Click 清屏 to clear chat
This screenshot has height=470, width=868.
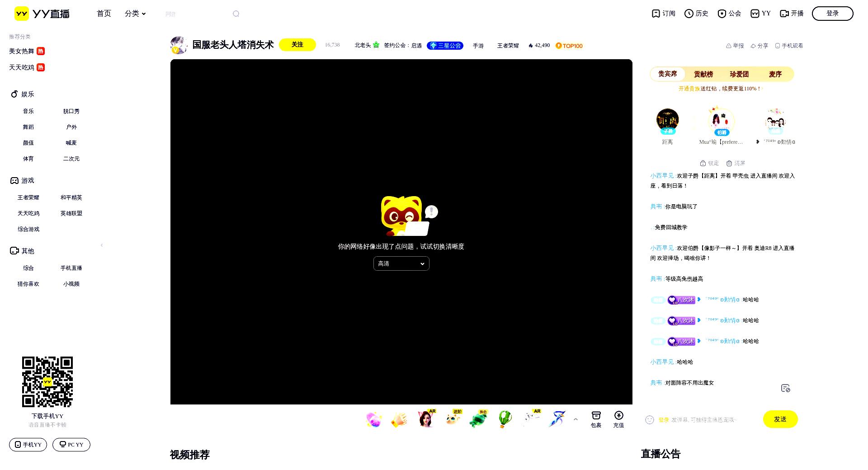pyautogui.click(x=736, y=163)
